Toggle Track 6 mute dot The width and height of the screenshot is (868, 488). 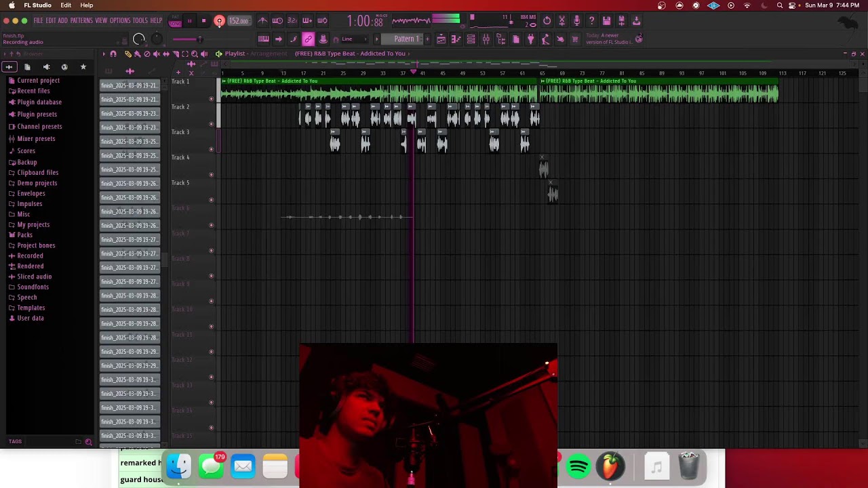[x=211, y=225]
